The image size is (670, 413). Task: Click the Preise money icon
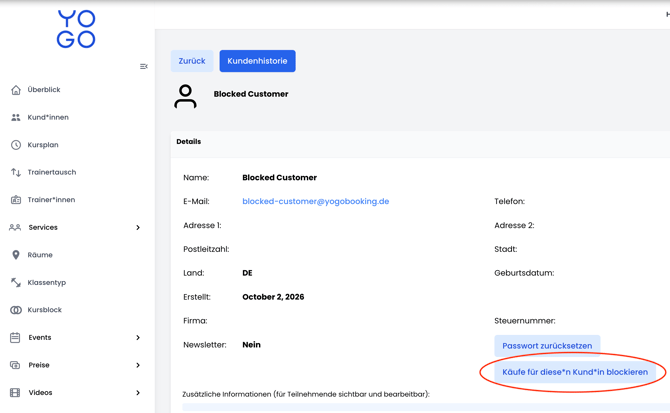click(x=15, y=365)
